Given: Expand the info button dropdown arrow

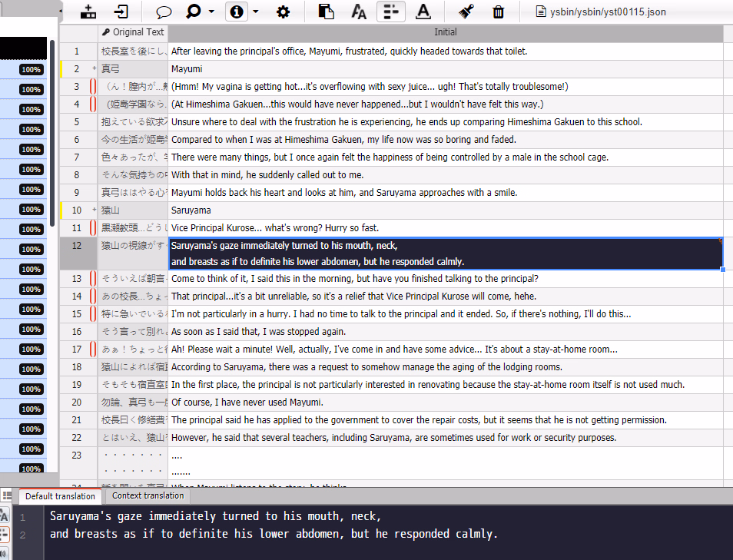Looking at the screenshot, I should [256, 12].
